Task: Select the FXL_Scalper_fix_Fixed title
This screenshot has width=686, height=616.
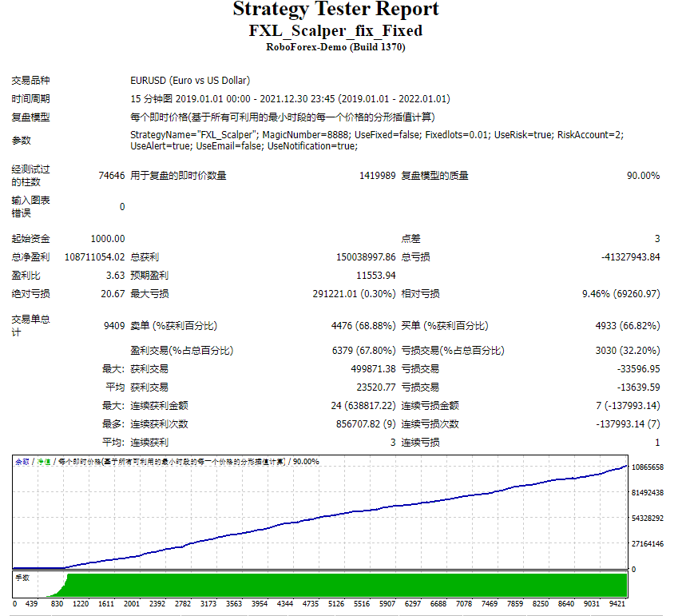Action: (x=335, y=30)
